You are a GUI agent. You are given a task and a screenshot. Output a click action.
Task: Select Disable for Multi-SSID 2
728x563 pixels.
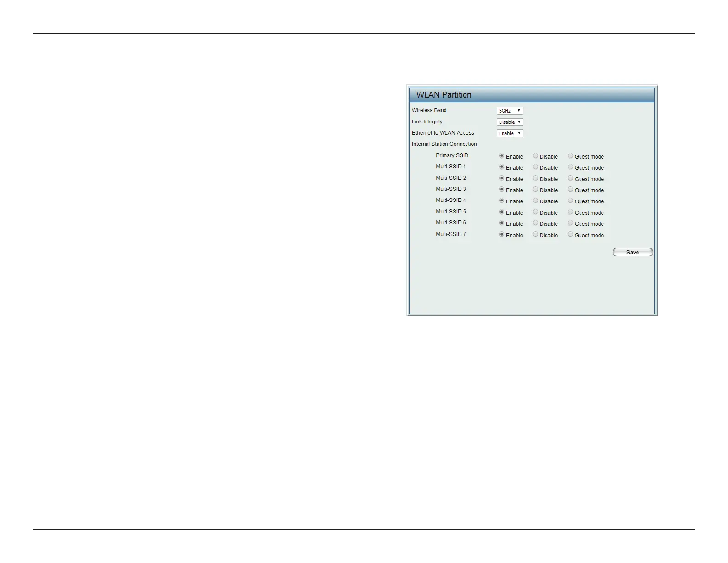535,178
